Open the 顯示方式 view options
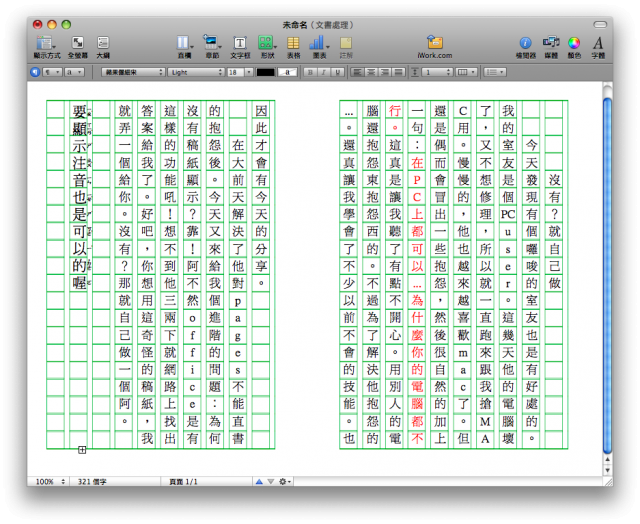 point(46,47)
